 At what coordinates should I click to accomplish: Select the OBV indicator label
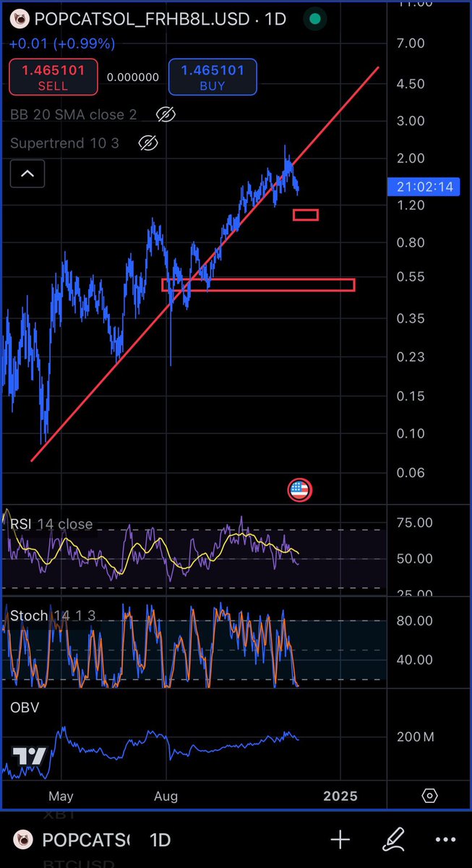click(25, 707)
